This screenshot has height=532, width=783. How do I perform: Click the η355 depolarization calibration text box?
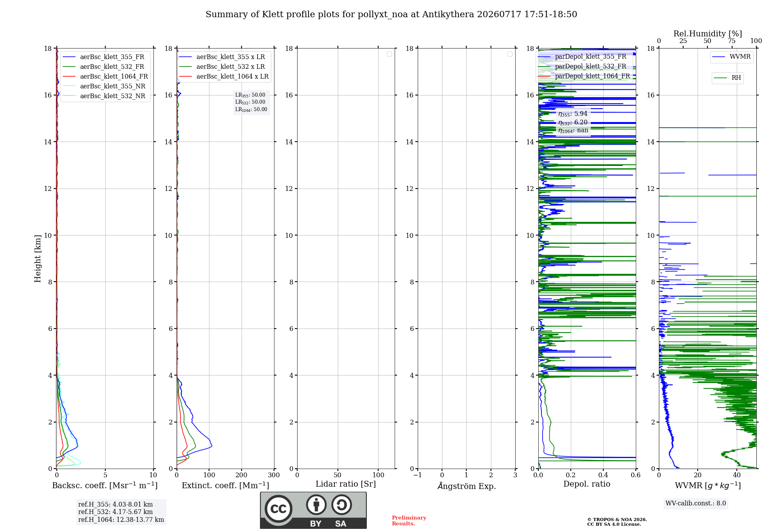click(573, 122)
